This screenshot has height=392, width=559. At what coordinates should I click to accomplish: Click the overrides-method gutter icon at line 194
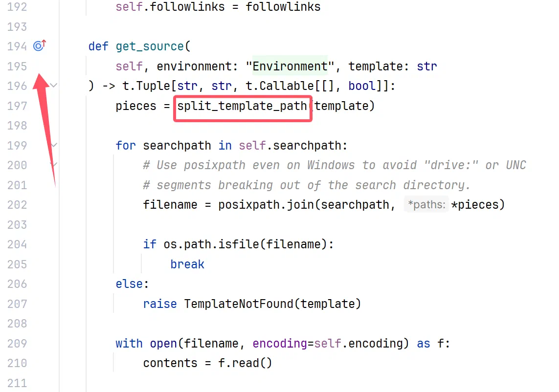40,45
